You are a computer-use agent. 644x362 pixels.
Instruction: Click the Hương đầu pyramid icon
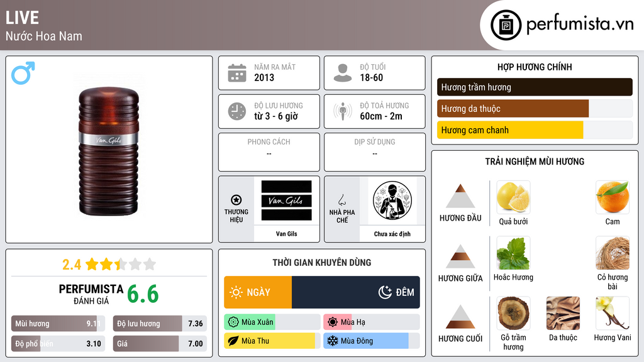(x=460, y=196)
